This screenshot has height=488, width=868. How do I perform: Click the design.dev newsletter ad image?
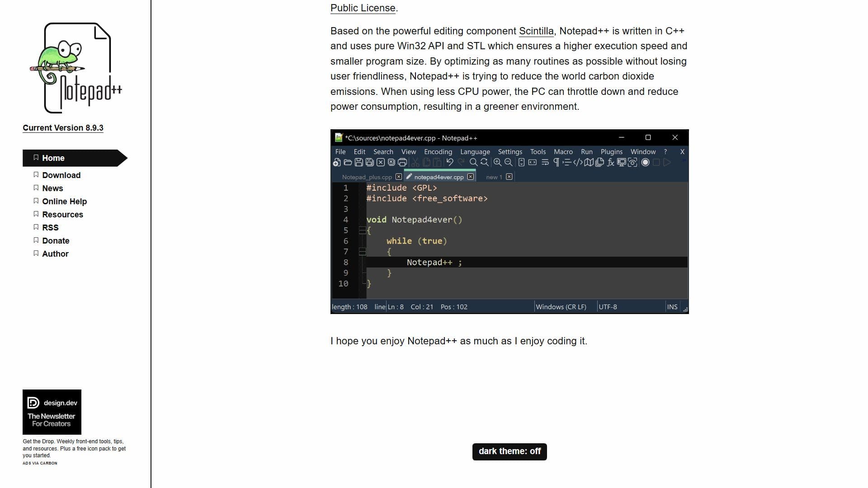tap(52, 412)
